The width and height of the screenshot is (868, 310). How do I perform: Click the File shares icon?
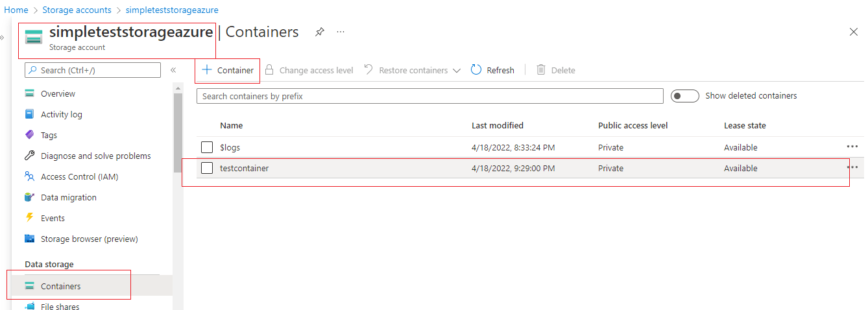[29, 306]
